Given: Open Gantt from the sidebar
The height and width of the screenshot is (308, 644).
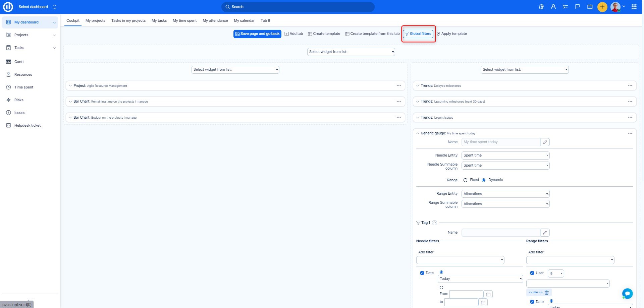Looking at the screenshot, I should click(19, 62).
